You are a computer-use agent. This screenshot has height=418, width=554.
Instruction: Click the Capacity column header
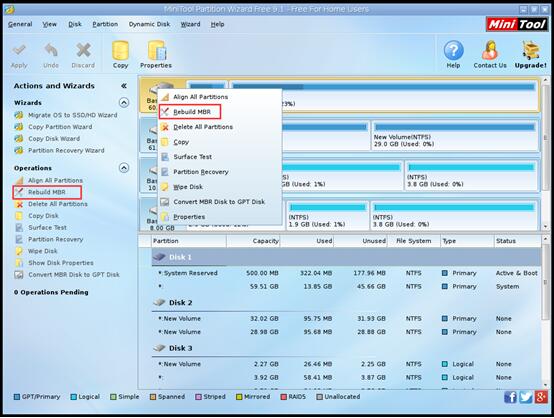[x=253, y=241]
